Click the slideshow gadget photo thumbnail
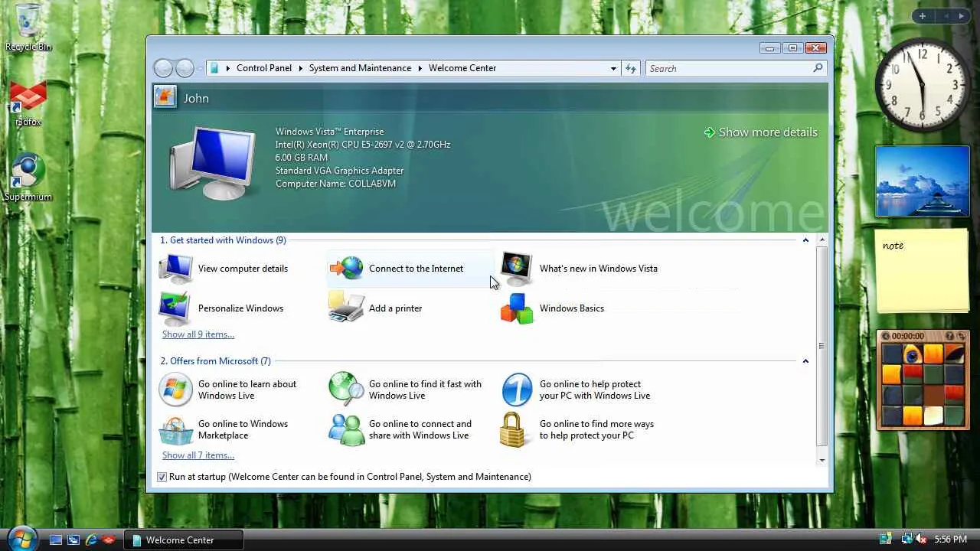The image size is (980, 551). click(923, 181)
